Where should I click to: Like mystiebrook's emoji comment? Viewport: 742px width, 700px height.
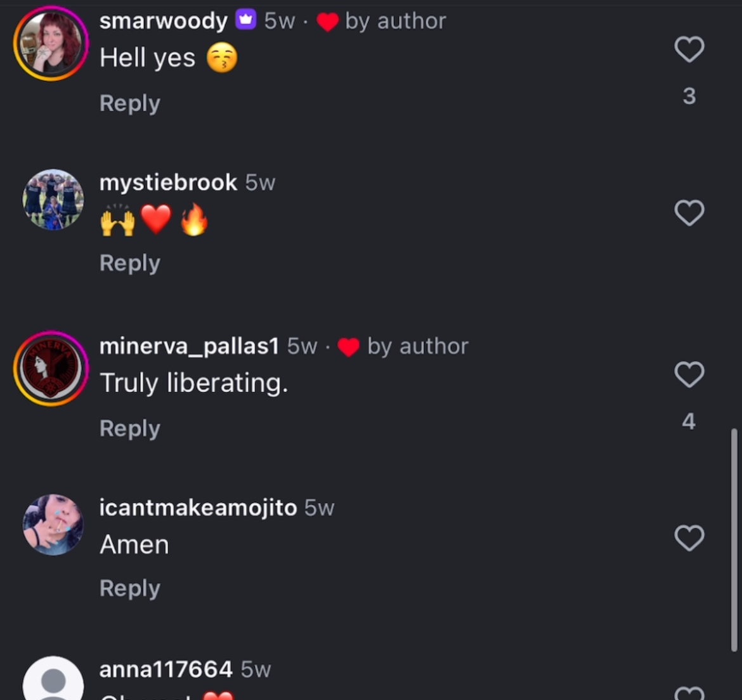coord(689,212)
